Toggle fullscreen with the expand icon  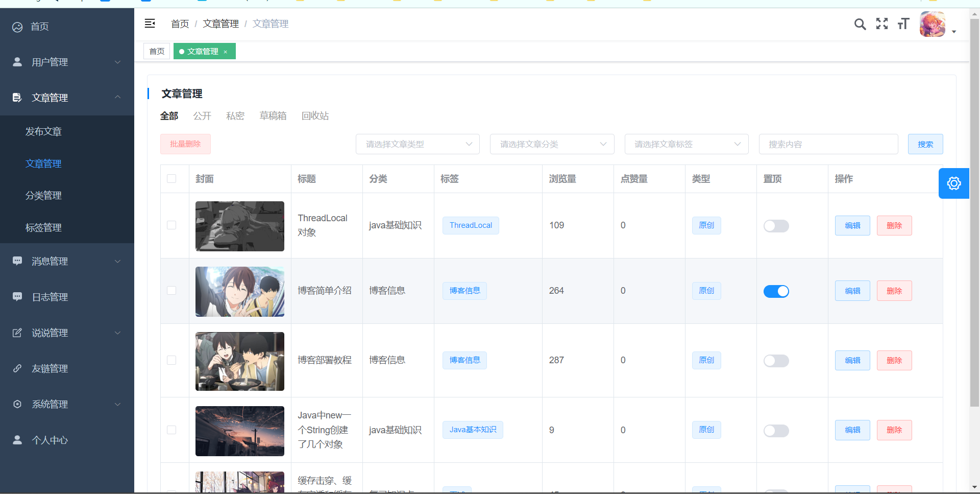coord(882,23)
